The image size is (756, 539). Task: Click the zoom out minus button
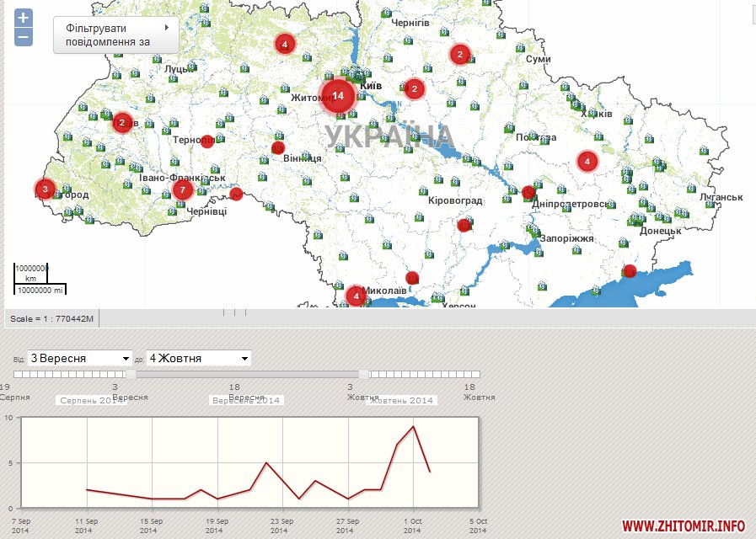coord(24,37)
